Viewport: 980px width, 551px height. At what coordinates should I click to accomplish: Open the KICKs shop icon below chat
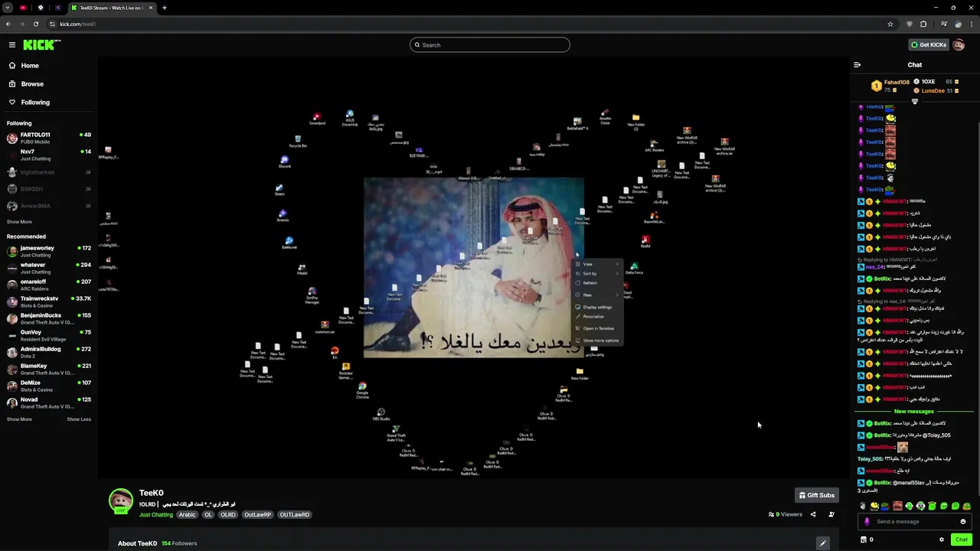(x=864, y=540)
